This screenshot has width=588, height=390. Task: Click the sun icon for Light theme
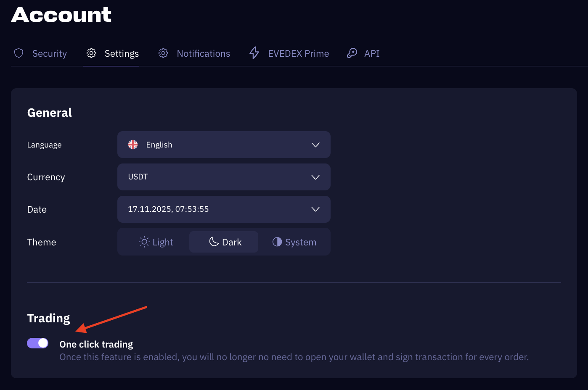[144, 242]
